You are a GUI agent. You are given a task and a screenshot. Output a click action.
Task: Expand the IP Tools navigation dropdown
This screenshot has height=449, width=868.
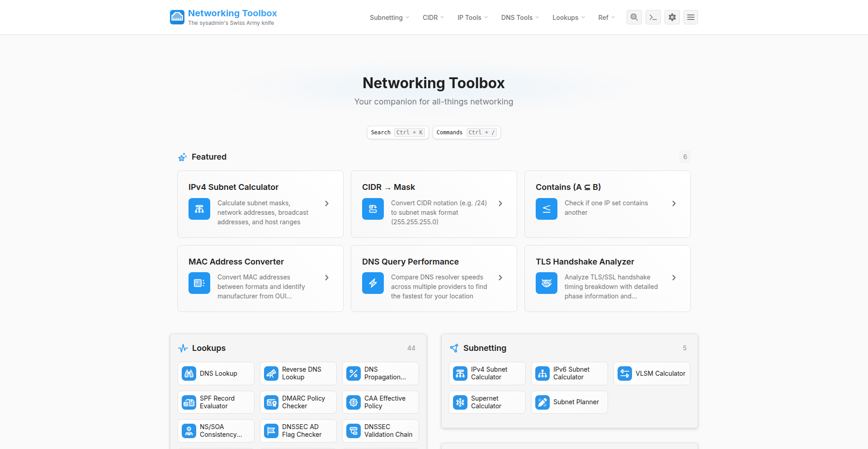(472, 18)
